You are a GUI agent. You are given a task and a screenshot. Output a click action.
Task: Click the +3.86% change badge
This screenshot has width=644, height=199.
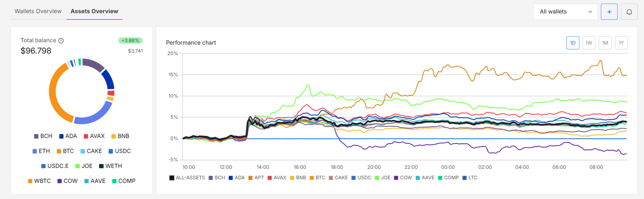[130, 41]
